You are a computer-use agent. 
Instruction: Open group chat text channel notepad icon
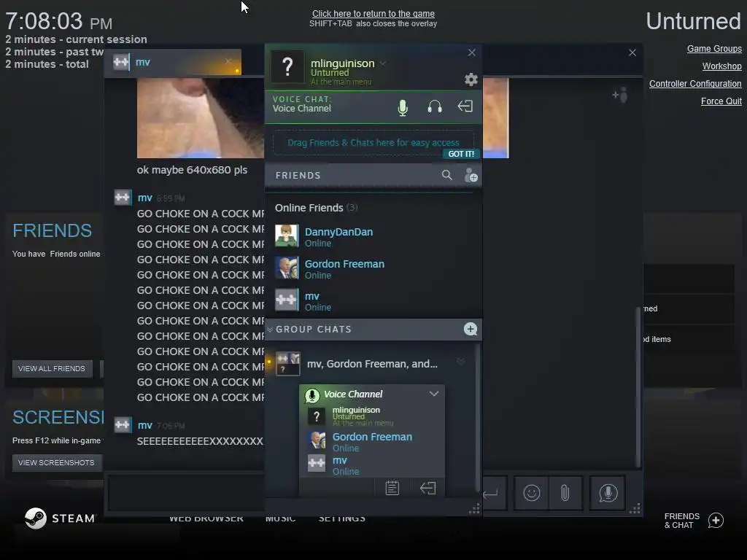click(x=392, y=488)
